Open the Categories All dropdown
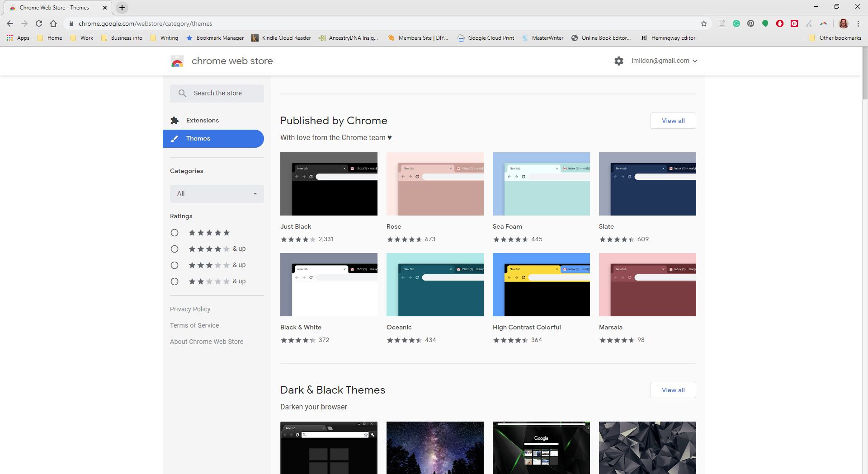The height and width of the screenshot is (474, 868). (217, 193)
